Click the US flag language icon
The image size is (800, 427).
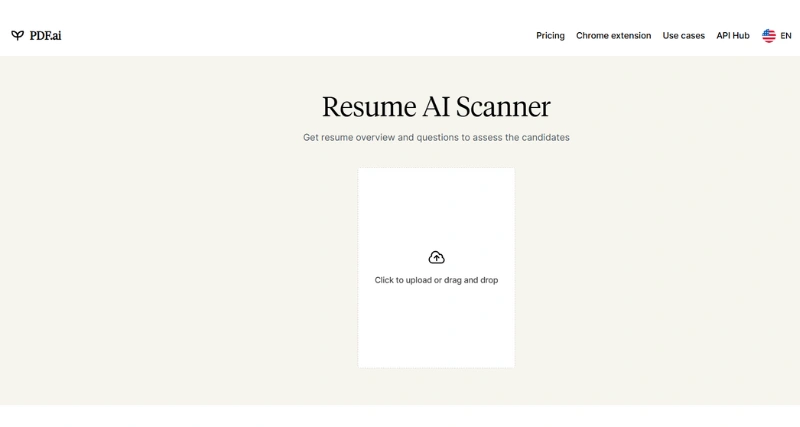769,35
